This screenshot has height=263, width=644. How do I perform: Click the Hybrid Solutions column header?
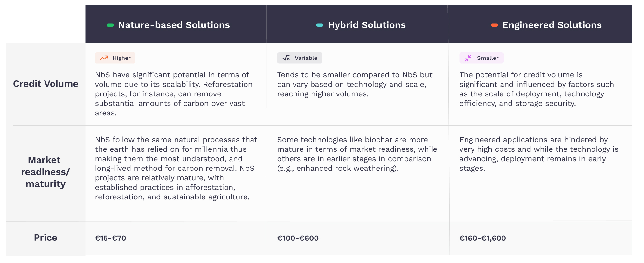(367, 25)
